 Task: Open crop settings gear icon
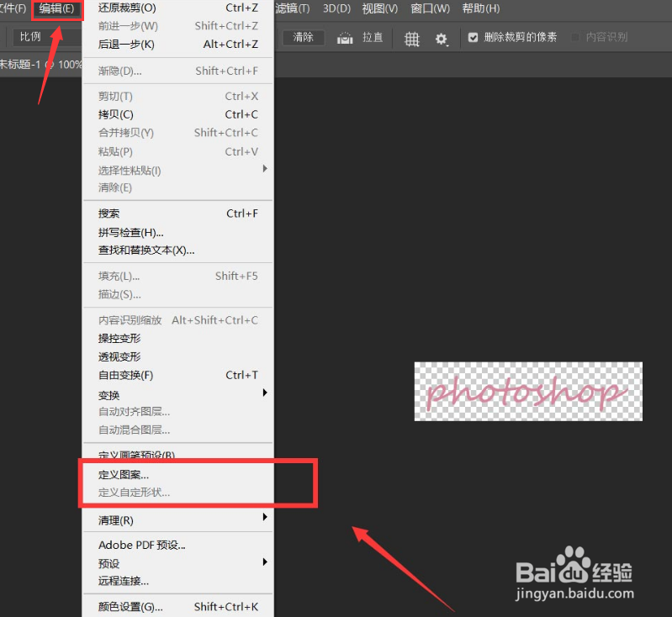[441, 39]
